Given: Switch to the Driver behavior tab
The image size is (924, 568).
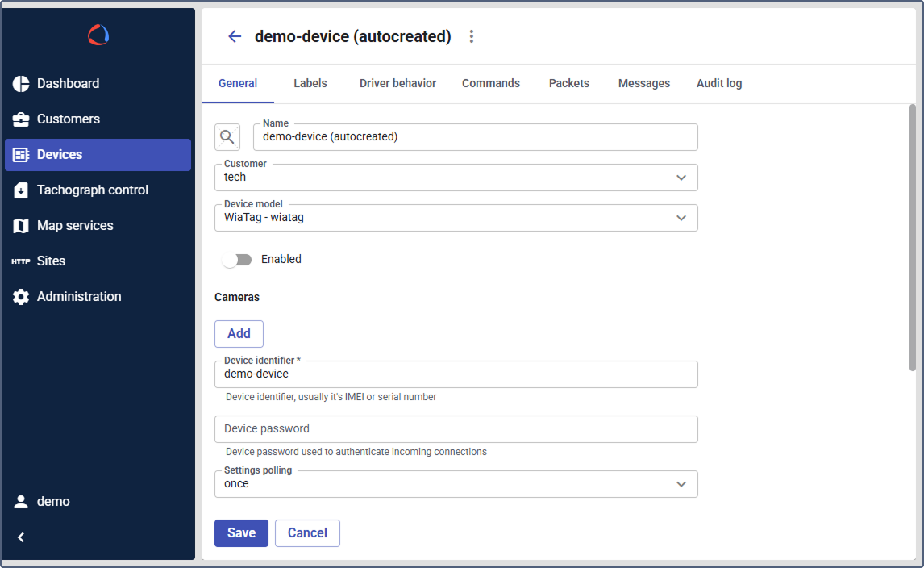Looking at the screenshot, I should pyautogui.click(x=397, y=83).
